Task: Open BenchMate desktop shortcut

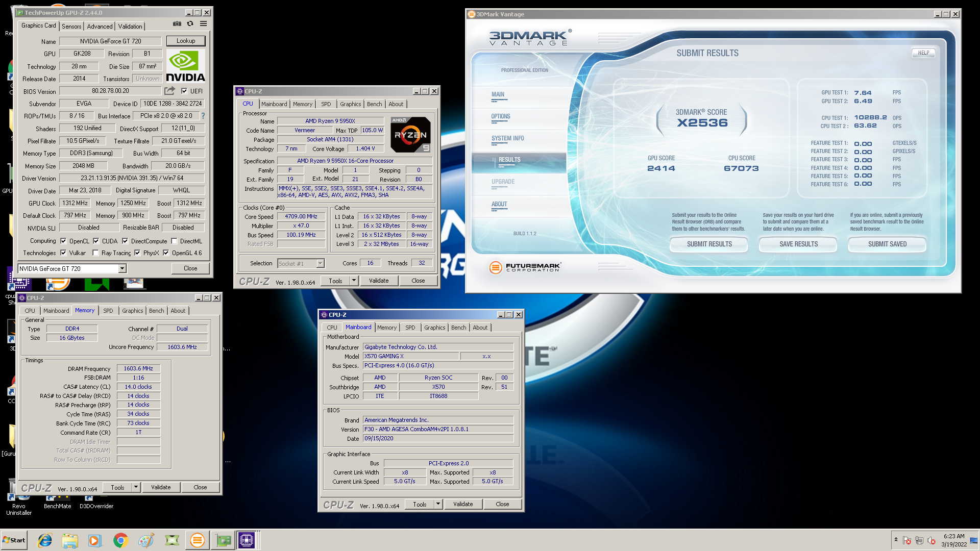Action: (x=57, y=502)
